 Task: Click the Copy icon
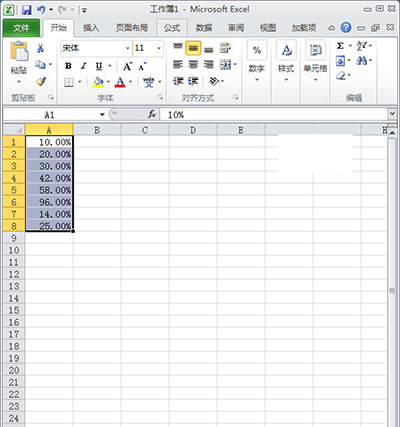tap(40, 64)
